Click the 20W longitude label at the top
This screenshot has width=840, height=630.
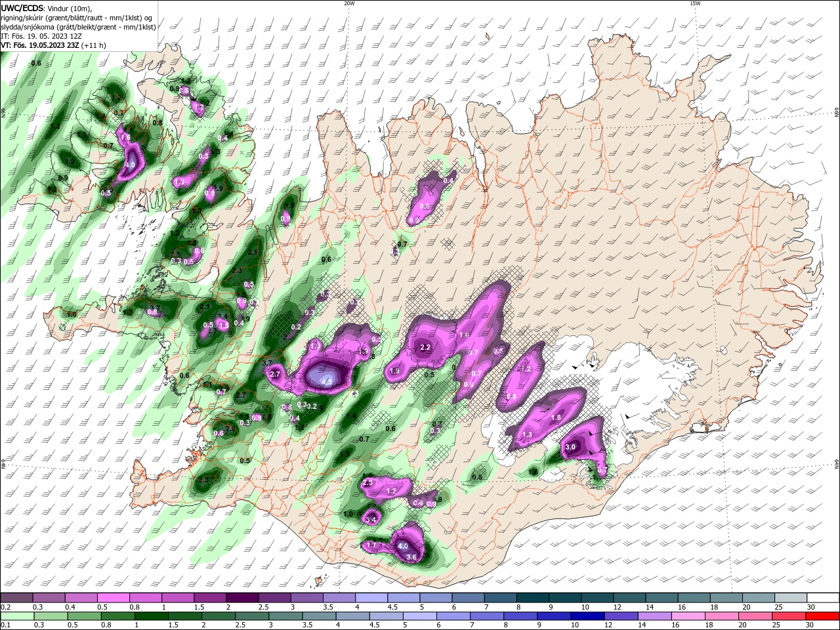pos(349,3)
